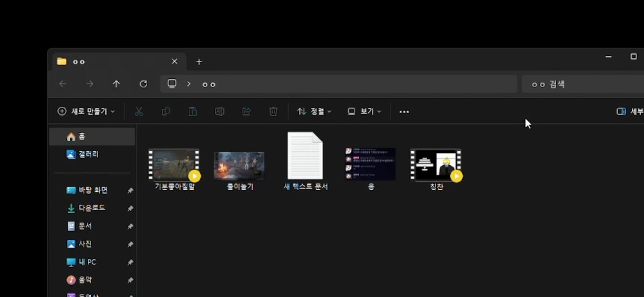The height and width of the screenshot is (297, 644).
Task: Navigate up one folder level
Action: tap(116, 84)
